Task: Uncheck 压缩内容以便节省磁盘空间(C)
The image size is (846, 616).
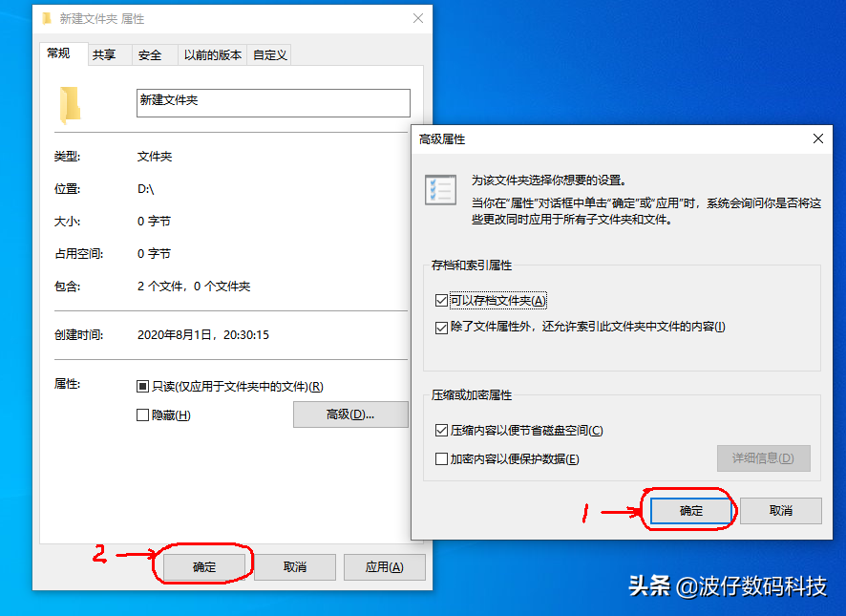Action: [441, 431]
